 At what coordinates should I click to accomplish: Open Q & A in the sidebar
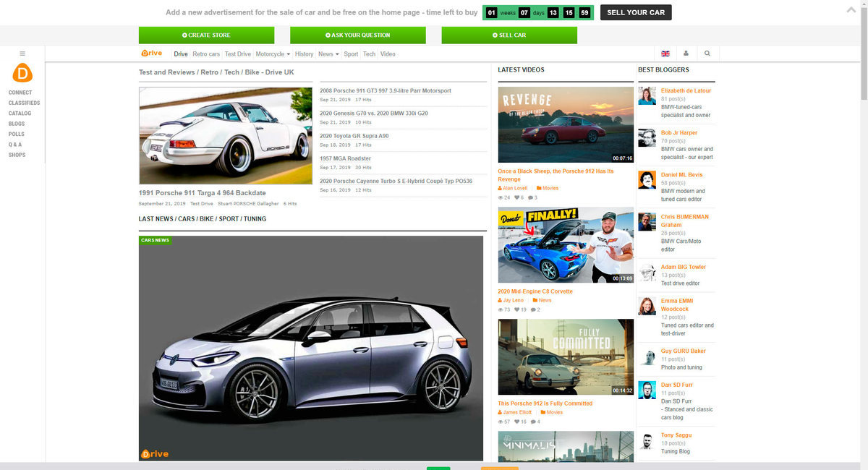[x=15, y=145]
